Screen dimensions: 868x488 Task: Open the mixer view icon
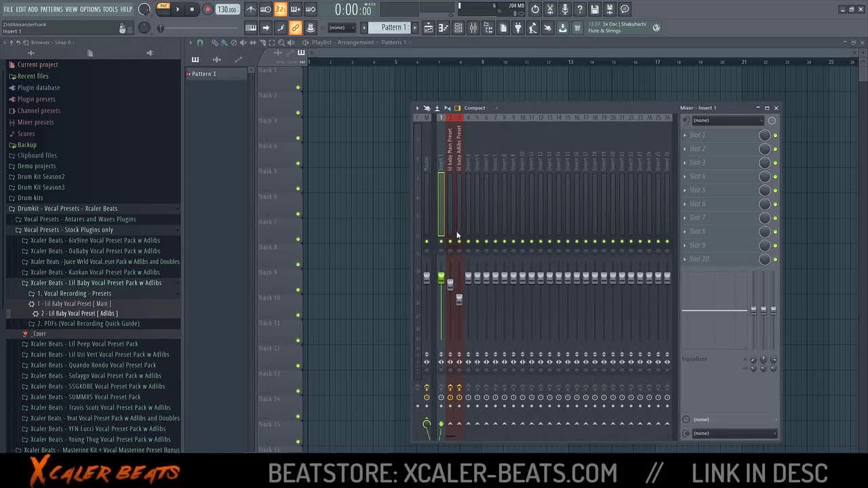(473, 28)
